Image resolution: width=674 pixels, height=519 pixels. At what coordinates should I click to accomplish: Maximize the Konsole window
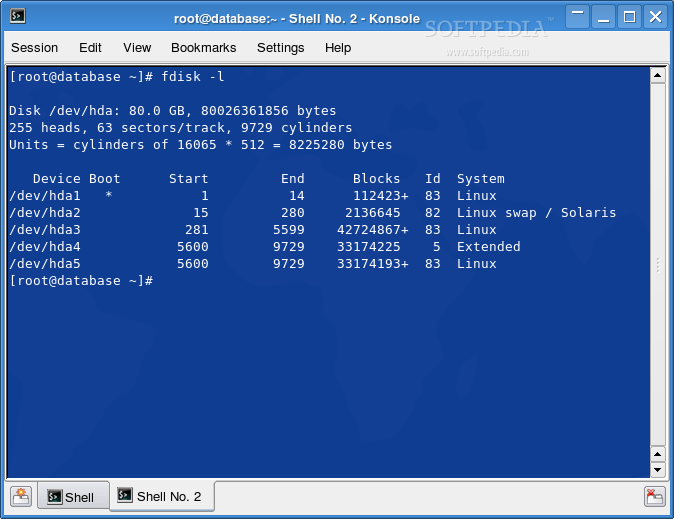629,16
